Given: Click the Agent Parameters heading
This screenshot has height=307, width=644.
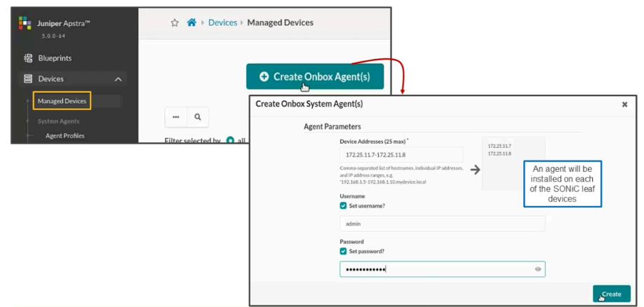Looking at the screenshot, I should (x=333, y=126).
